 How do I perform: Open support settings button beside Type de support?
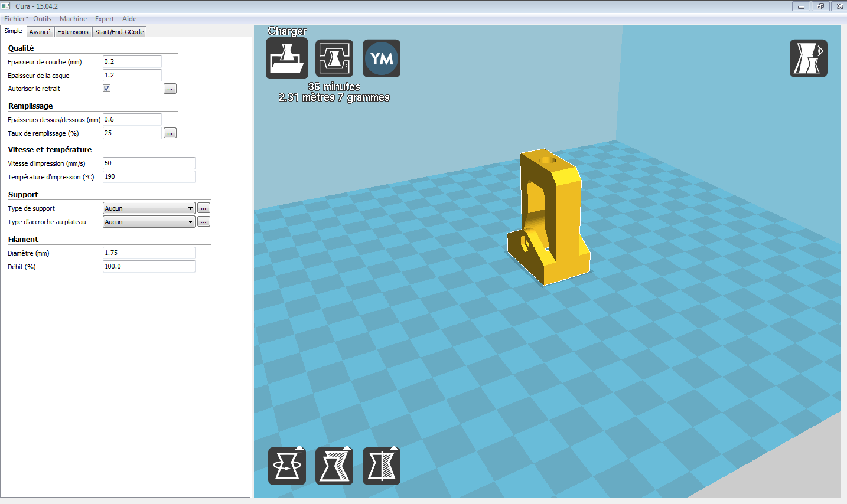(204, 208)
